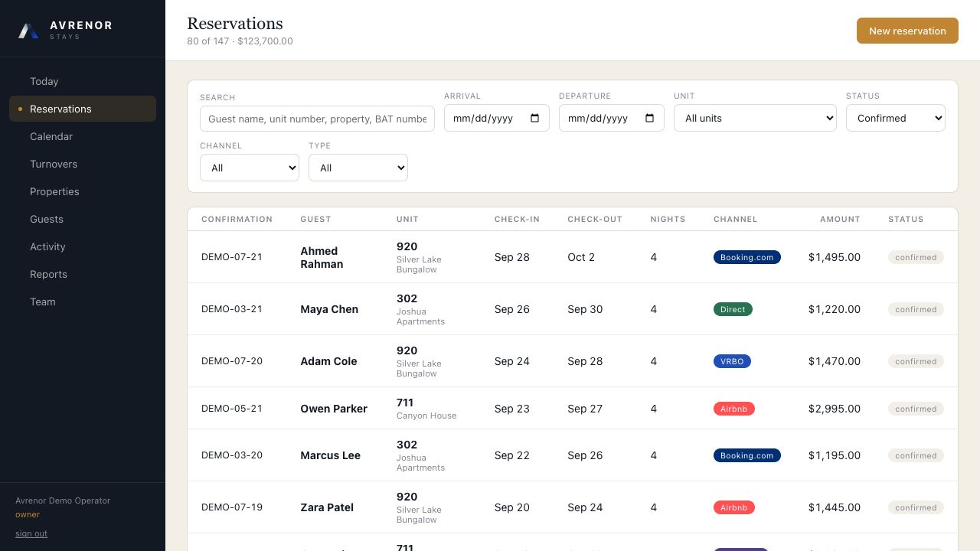Click the confirmed status in Ahmed Rahman's row

click(x=916, y=257)
